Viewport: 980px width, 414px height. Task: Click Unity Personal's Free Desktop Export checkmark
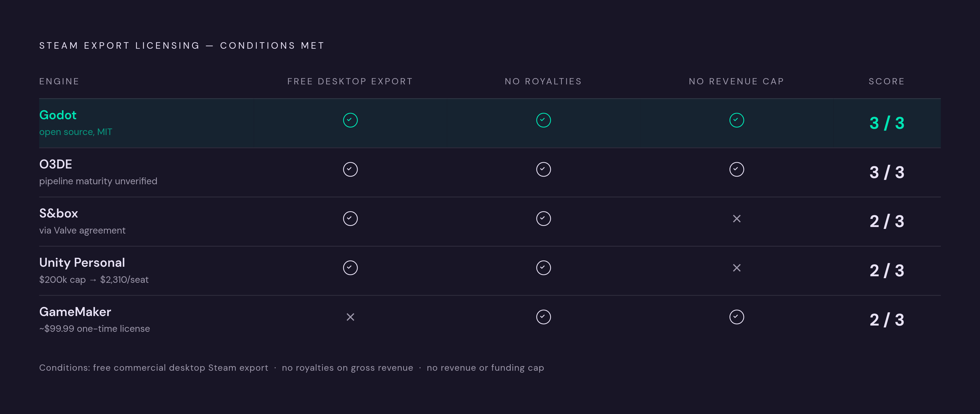click(350, 268)
